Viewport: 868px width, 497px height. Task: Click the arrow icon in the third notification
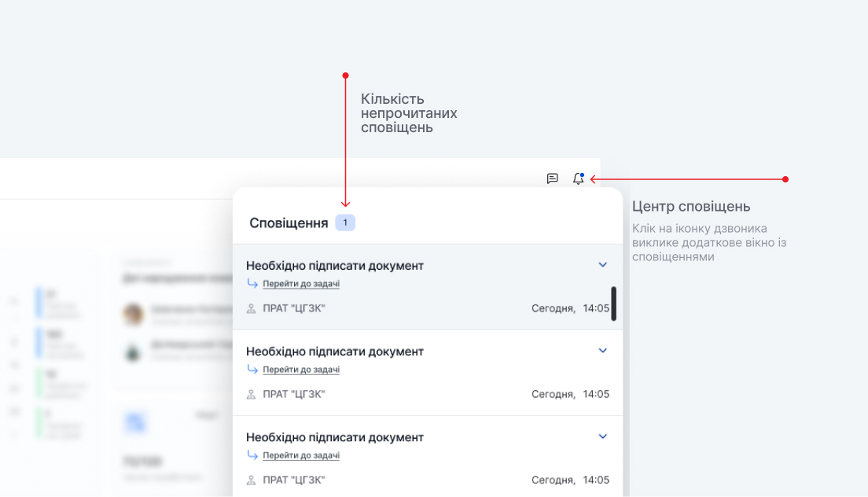click(x=252, y=455)
